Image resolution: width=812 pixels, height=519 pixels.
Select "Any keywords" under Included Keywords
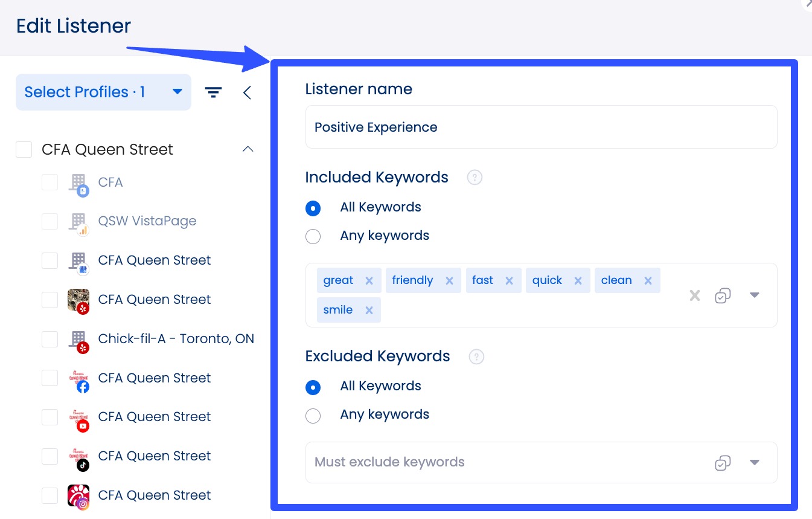(x=313, y=236)
